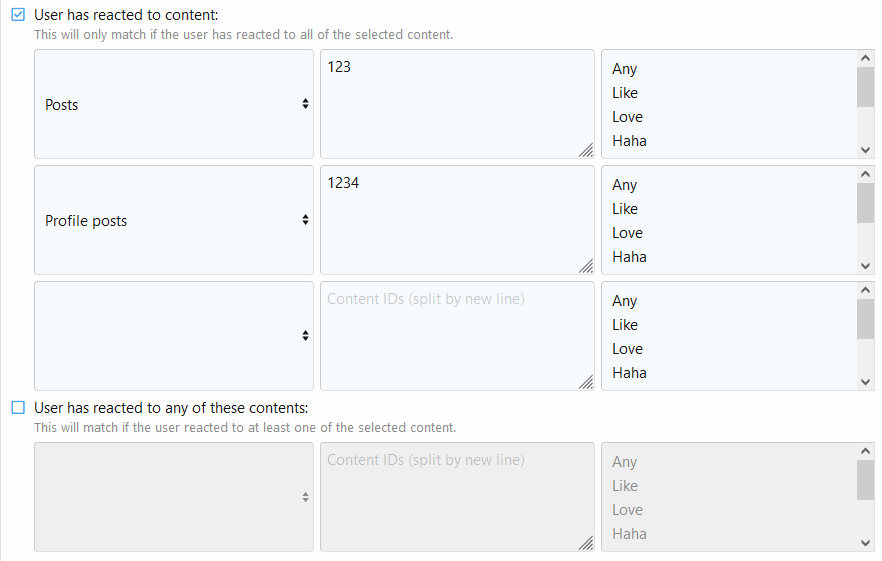Select 'Love' in the Posts reaction list
The image size is (882, 561).
[x=628, y=117]
